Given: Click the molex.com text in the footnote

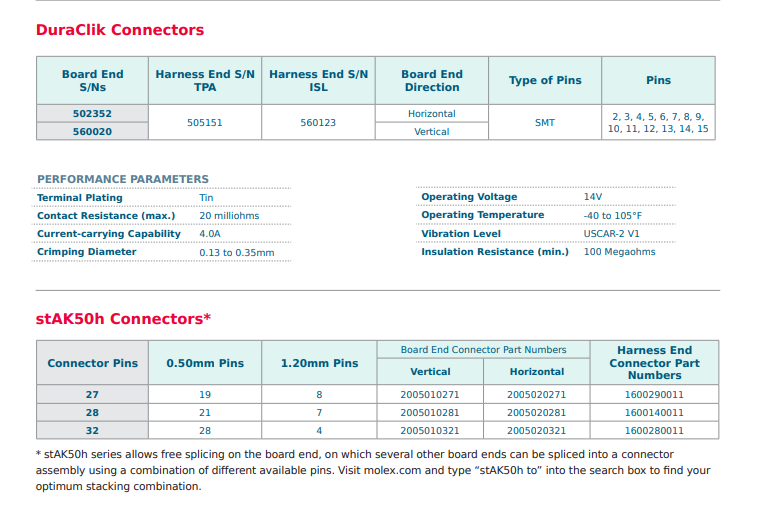Looking at the screenshot, I should click(x=393, y=470).
